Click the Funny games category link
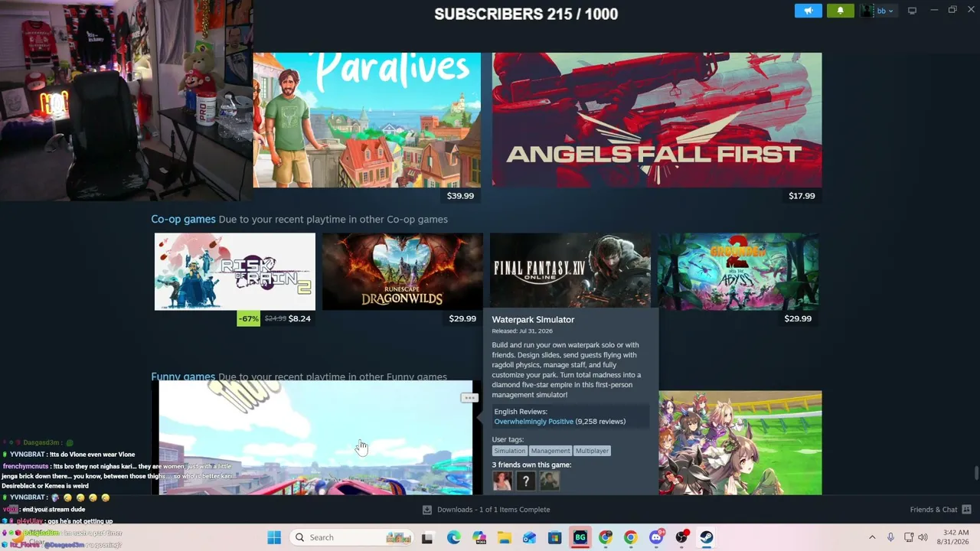 (183, 376)
